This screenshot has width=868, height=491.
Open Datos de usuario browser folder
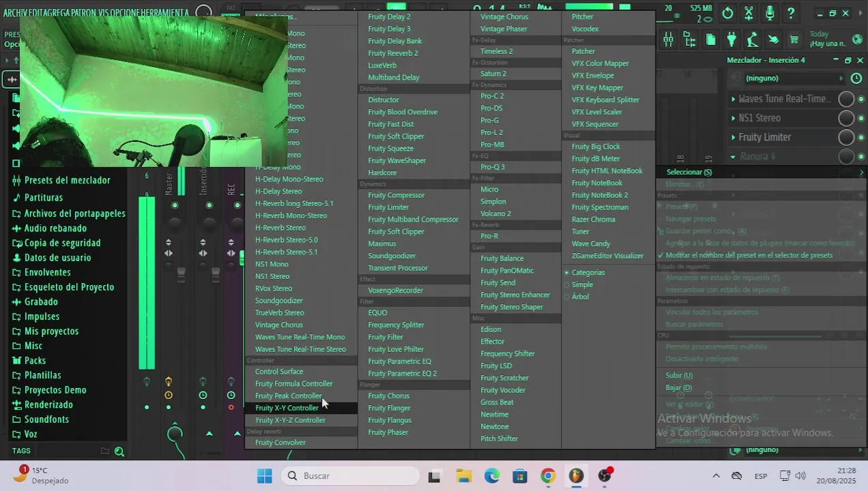tap(51, 258)
